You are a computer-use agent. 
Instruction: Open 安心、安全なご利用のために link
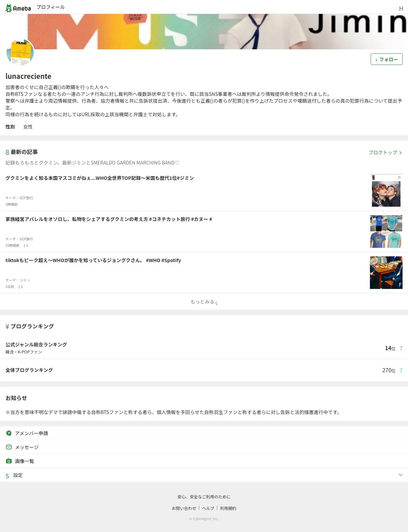pos(204,497)
